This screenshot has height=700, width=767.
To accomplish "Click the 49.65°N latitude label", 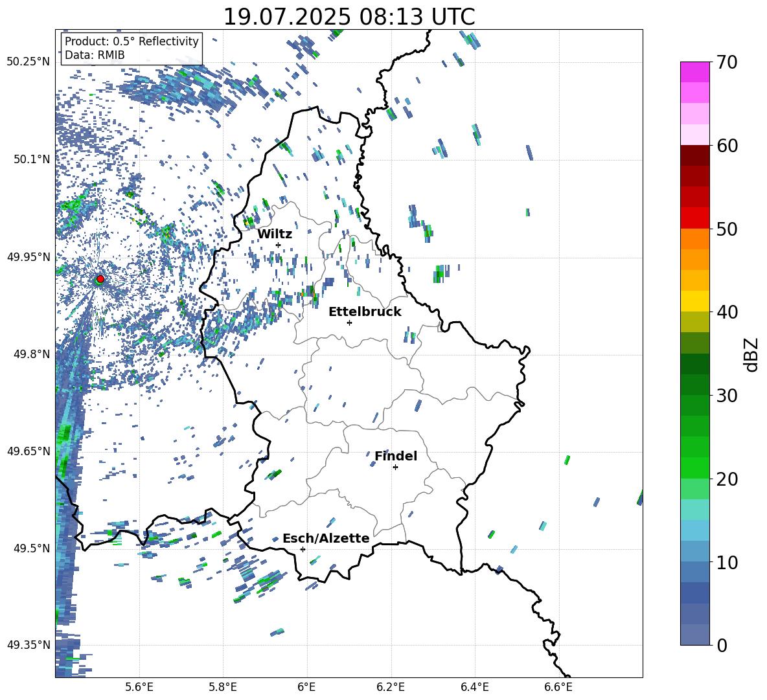I will click(x=29, y=451).
